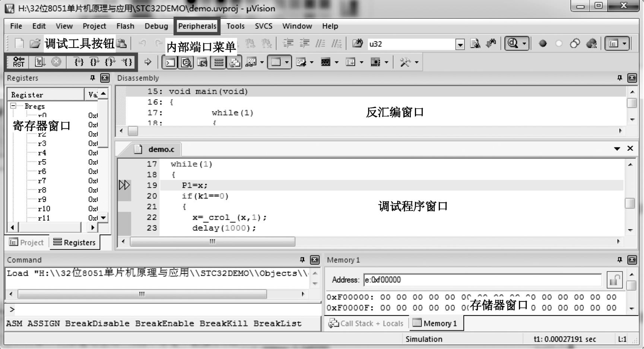Click the Kill All Breakpoints icon
Screen dimensions: 644x349
(591, 44)
